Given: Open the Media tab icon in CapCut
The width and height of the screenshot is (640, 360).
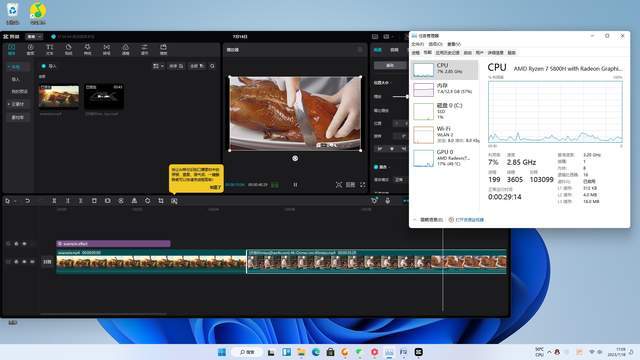Looking at the screenshot, I should pyautogui.click(x=11, y=49).
